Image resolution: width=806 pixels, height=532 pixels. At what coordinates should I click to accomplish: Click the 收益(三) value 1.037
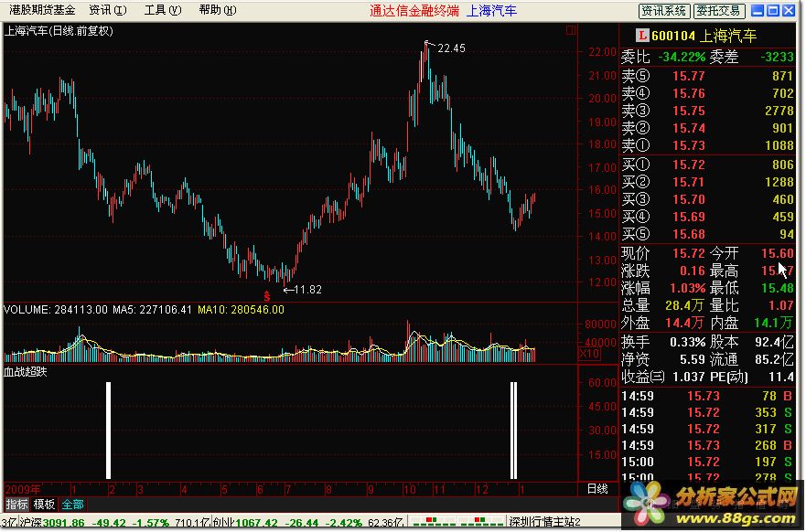click(688, 377)
